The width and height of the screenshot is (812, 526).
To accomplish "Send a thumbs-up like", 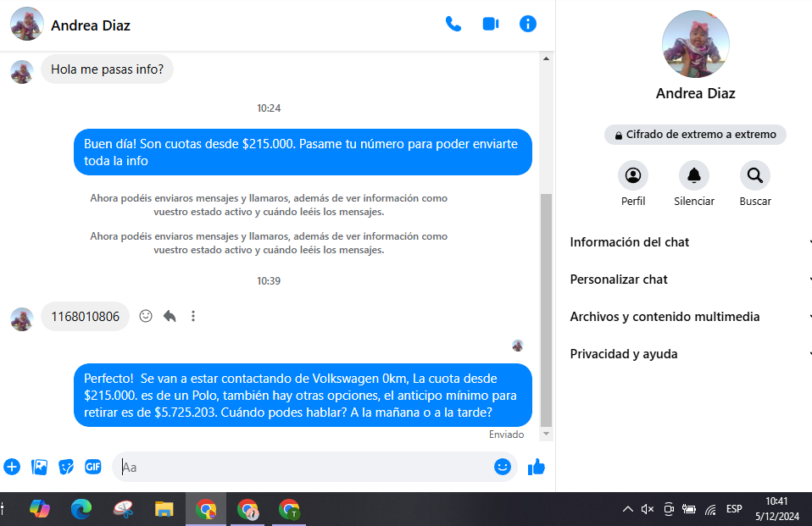I will coord(537,467).
